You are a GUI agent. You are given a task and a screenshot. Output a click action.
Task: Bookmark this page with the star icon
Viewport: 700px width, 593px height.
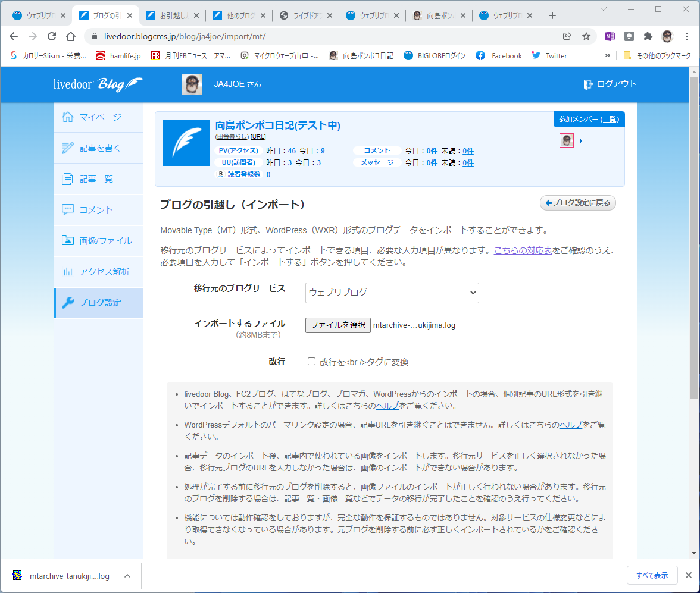pos(586,37)
